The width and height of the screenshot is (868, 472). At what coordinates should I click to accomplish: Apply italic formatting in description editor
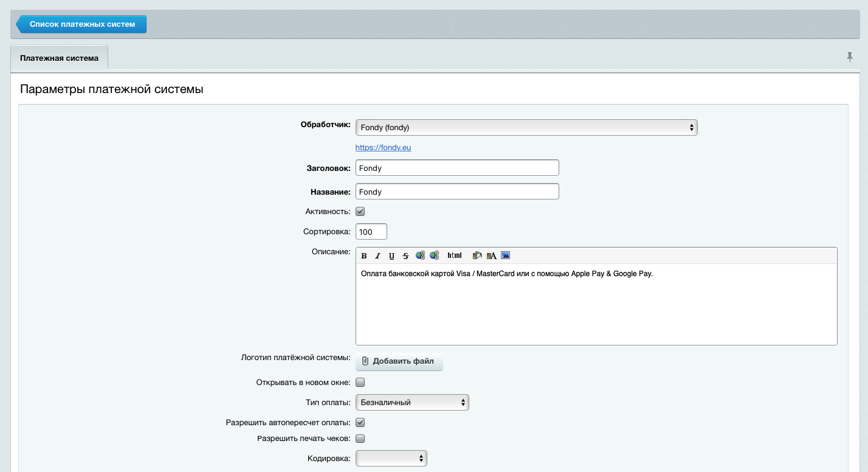tap(377, 255)
